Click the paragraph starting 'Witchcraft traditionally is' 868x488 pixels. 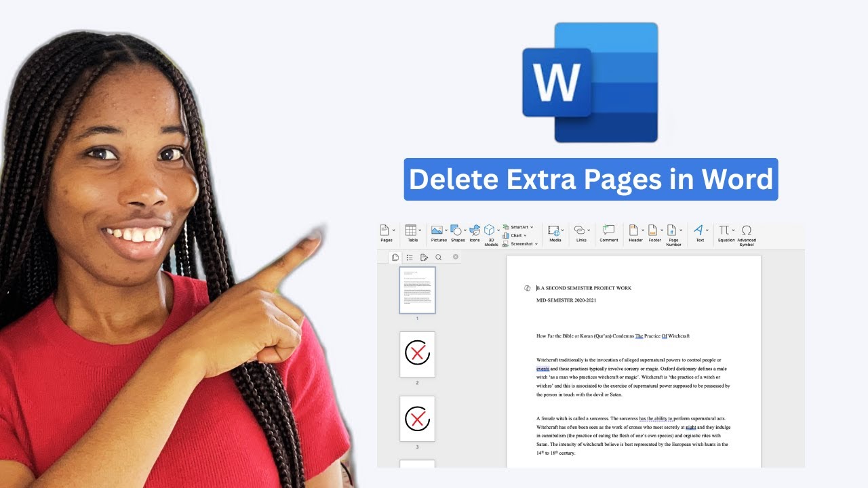pos(633,378)
